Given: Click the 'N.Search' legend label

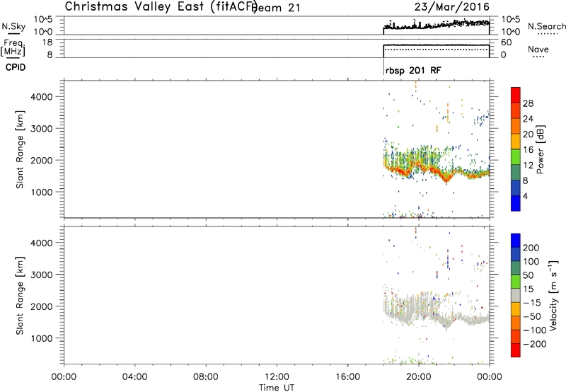Looking at the screenshot, I should click(546, 26).
